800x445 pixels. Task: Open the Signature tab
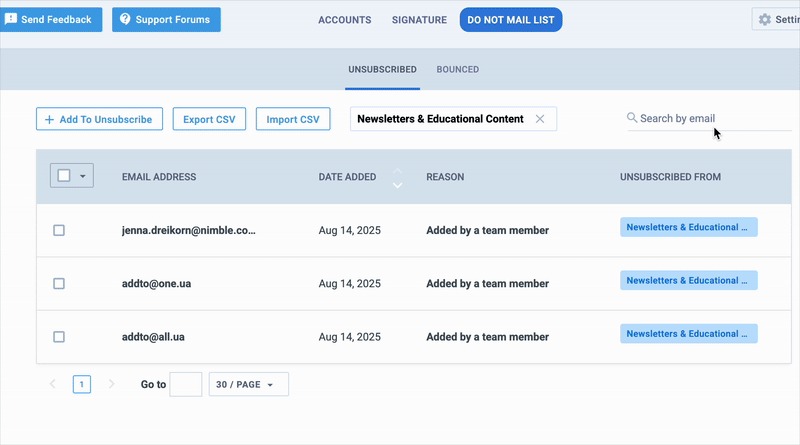pyautogui.click(x=419, y=20)
